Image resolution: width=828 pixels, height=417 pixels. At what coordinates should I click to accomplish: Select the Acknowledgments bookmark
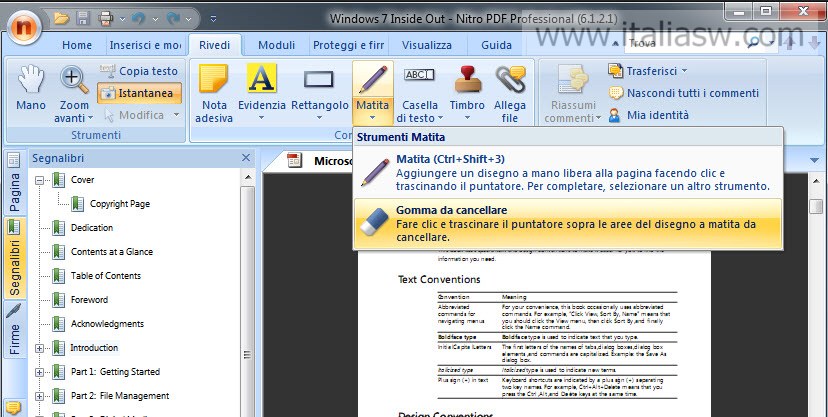pyautogui.click(x=107, y=324)
